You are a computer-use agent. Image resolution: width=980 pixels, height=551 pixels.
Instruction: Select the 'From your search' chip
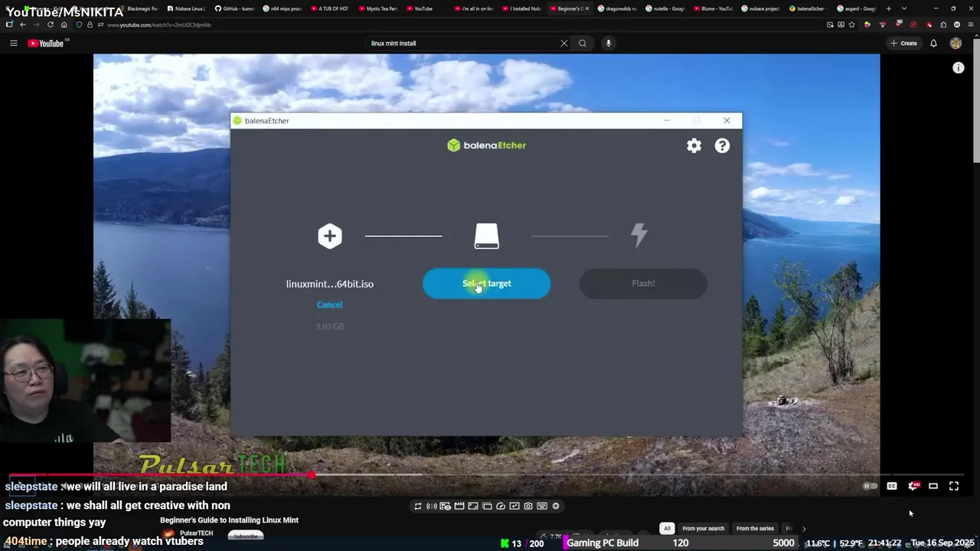pyautogui.click(x=703, y=528)
